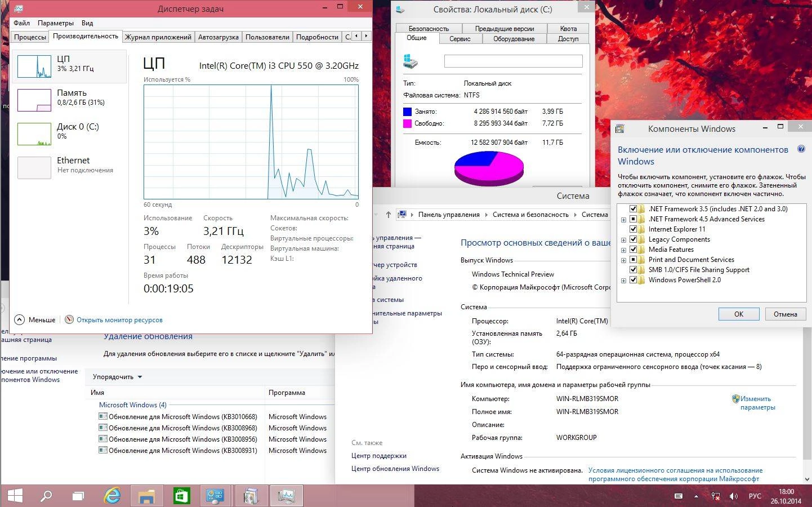The height and width of the screenshot is (507, 812).
Task: Expand the Legacy Components tree node
Action: coord(623,240)
